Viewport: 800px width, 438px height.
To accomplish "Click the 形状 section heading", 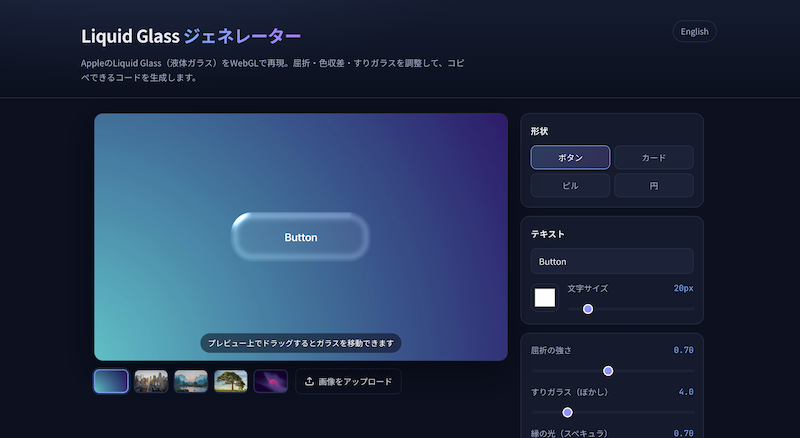I will point(539,131).
